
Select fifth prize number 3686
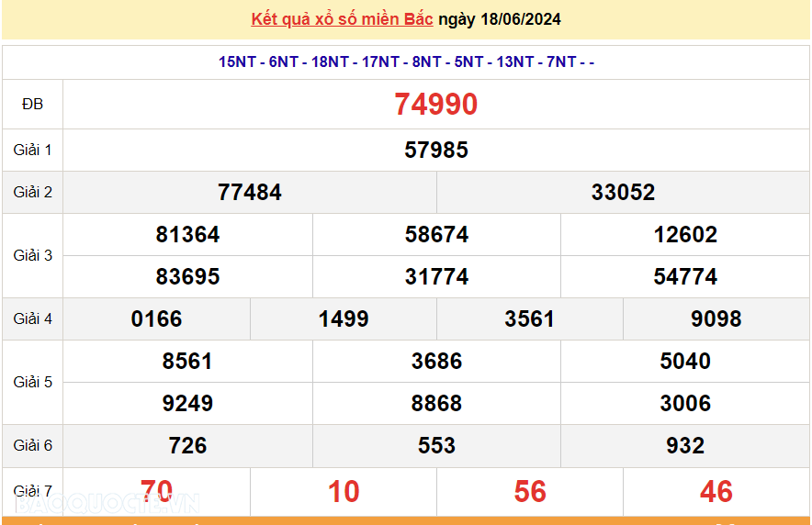click(x=436, y=361)
